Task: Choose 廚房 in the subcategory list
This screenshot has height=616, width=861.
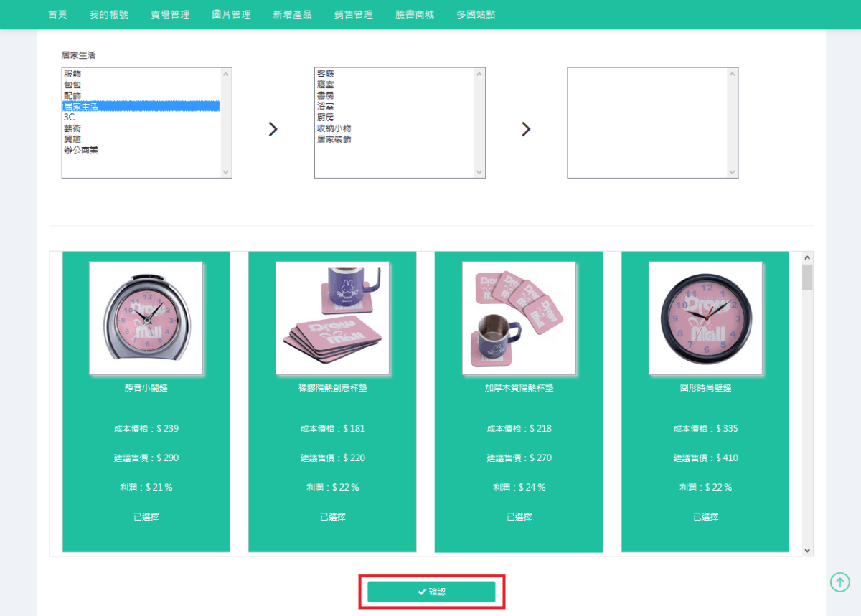Action: tap(325, 118)
